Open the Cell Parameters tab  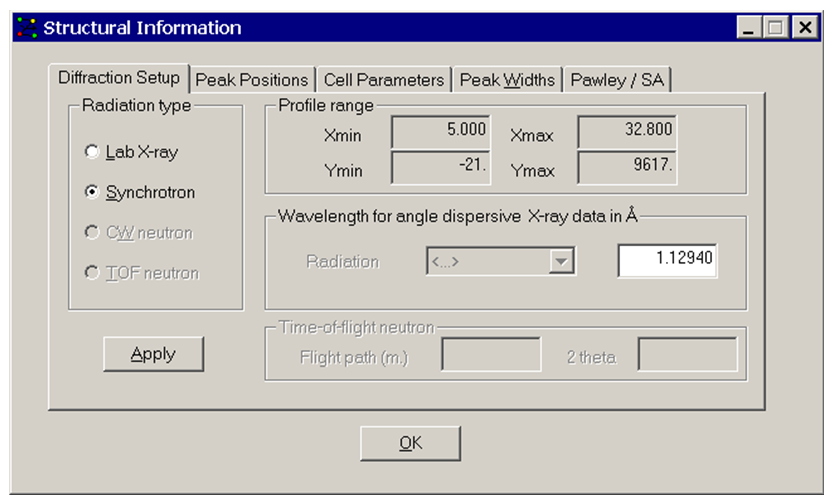pyautogui.click(x=384, y=80)
